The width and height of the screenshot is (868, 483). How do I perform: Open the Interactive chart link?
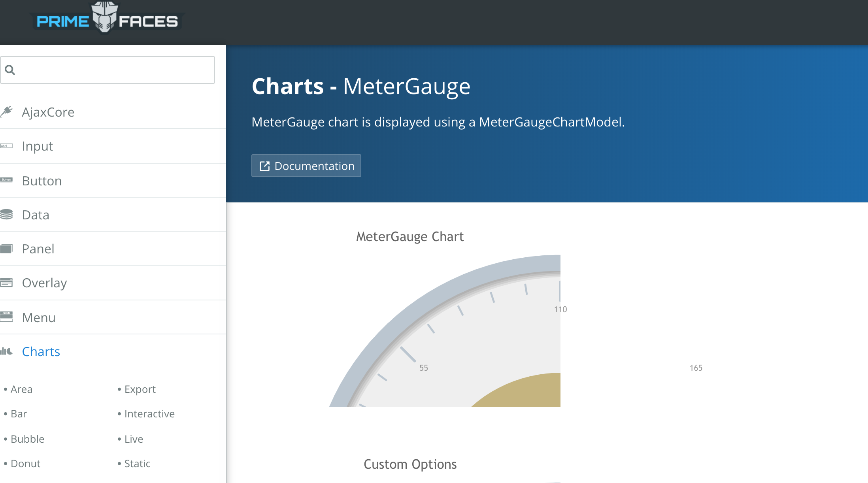click(149, 414)
